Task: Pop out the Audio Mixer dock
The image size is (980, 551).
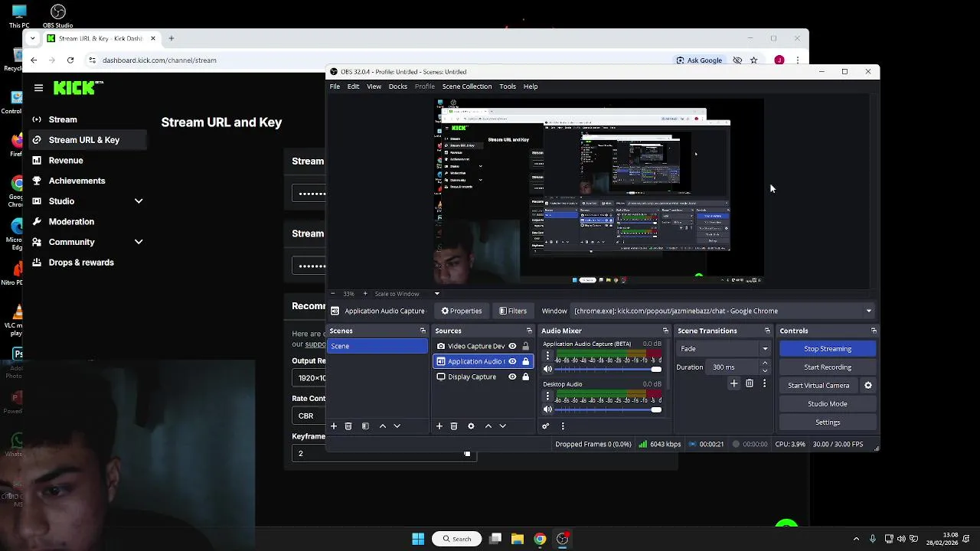Action: (x=665, y=331)
